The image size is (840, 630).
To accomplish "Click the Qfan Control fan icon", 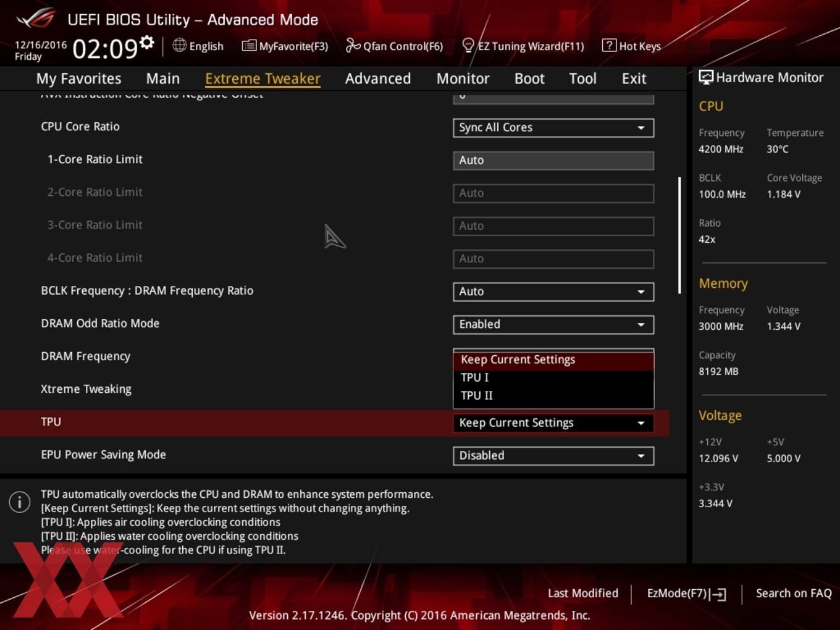I will pyautogui.click(x=353, y=45).
